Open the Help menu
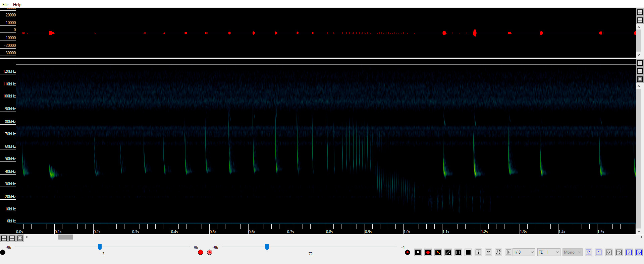This screenshot has height=264, width=644. 17,5
